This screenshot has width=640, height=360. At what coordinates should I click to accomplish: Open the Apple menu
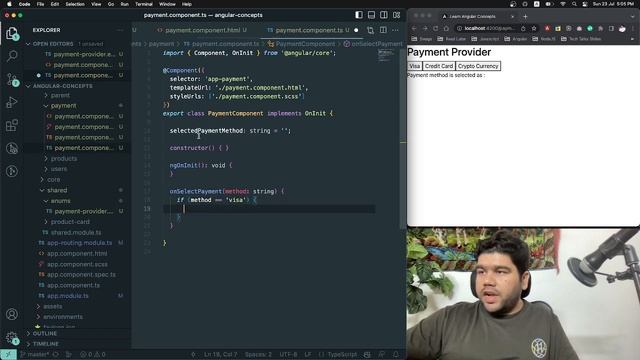[9, 4]
